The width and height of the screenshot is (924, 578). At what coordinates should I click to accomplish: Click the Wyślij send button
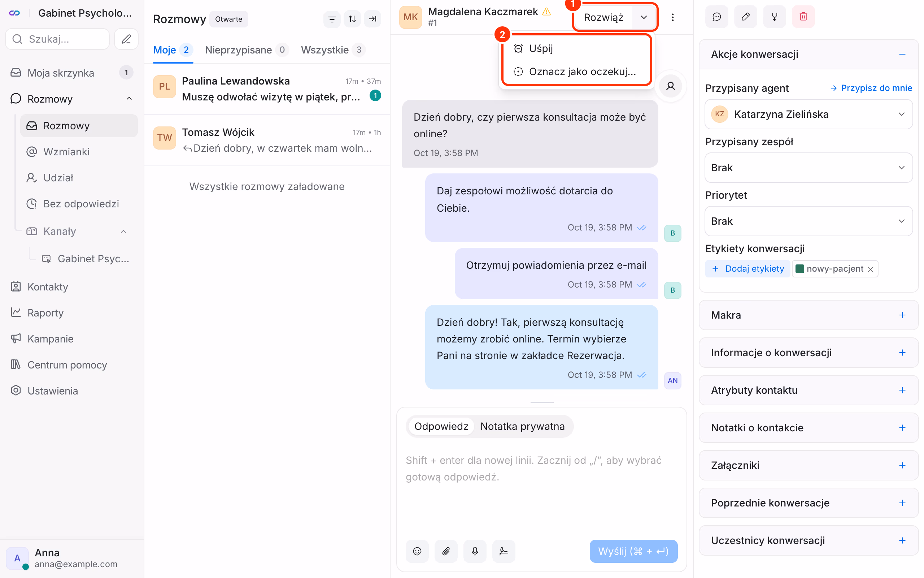pyautogui.click(x=633, y=551)
